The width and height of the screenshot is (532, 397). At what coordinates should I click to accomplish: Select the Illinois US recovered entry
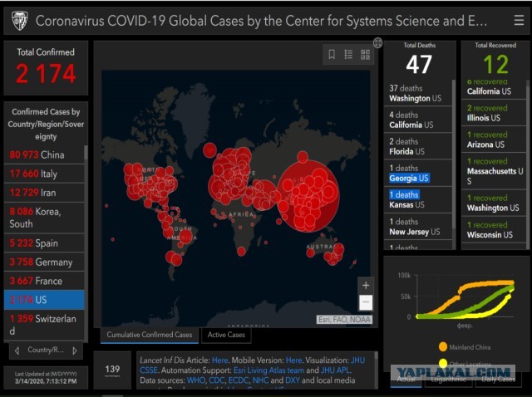pyautogui.click(x=494, y=113)
